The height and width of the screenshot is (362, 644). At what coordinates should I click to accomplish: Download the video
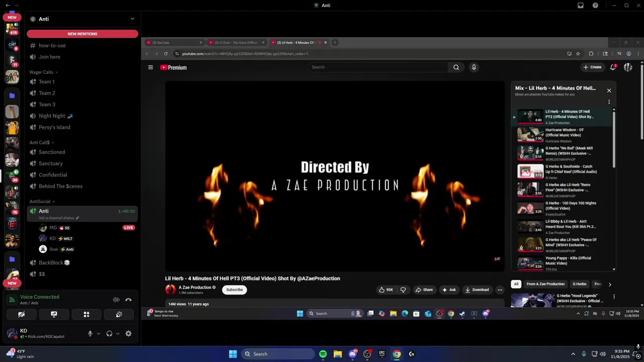point(477,290)
